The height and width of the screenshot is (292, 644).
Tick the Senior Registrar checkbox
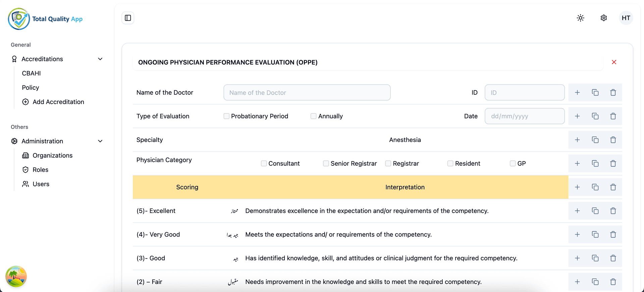[x=326, y=163]
